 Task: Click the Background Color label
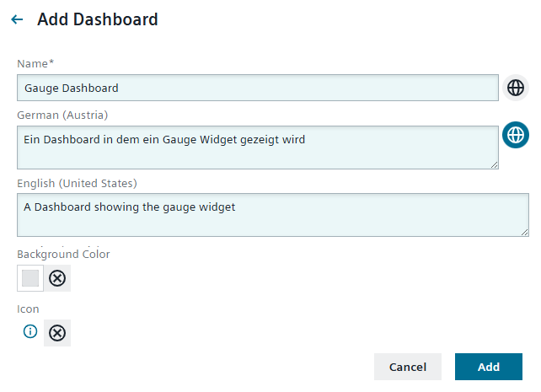[63, 254]
